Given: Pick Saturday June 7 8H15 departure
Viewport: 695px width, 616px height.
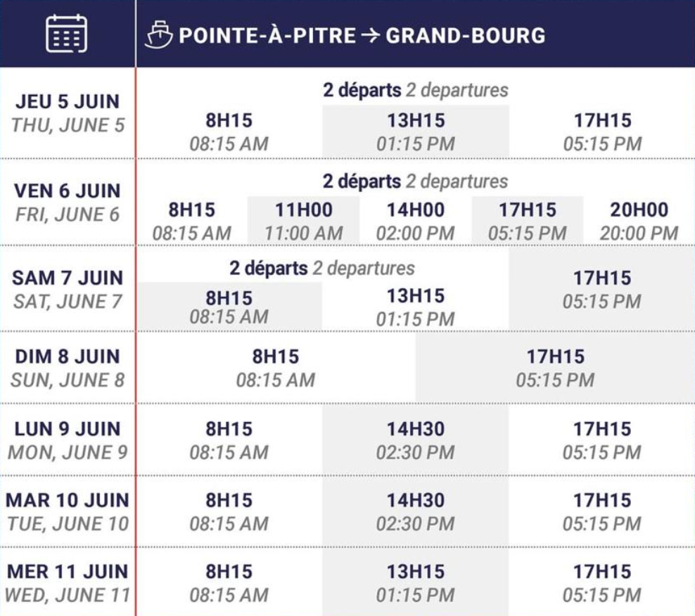Looking at the screenshot, I should (229, 307).
